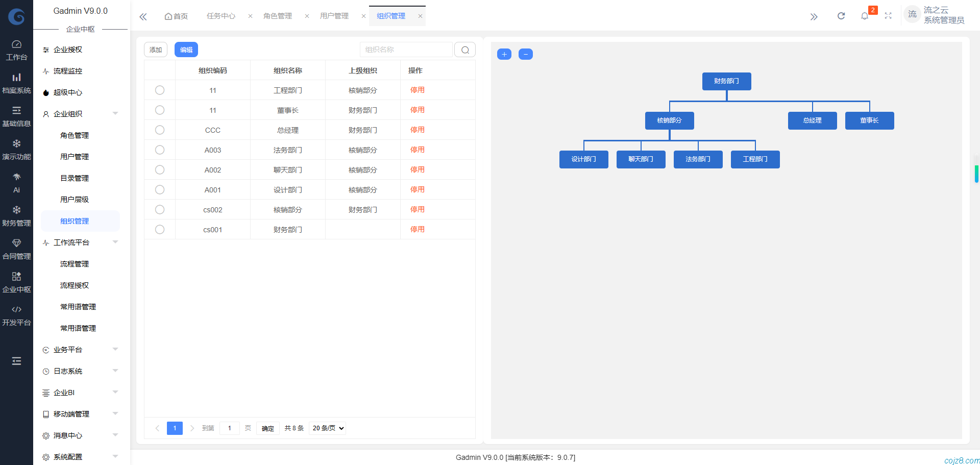The height and width of the screenshot is (465, 980).
Task: Select the 开发平台 sidebar icon
Action: tap(16, 314)
